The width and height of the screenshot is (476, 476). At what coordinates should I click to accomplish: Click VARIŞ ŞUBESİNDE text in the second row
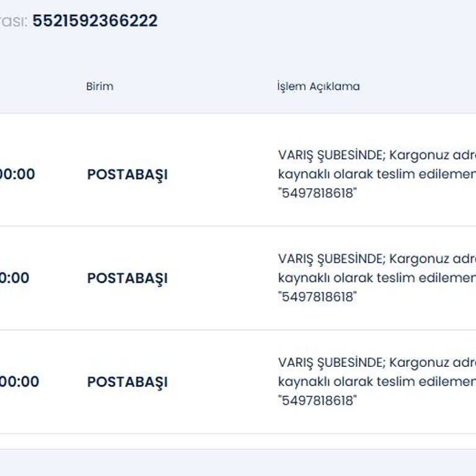point(331,258)
